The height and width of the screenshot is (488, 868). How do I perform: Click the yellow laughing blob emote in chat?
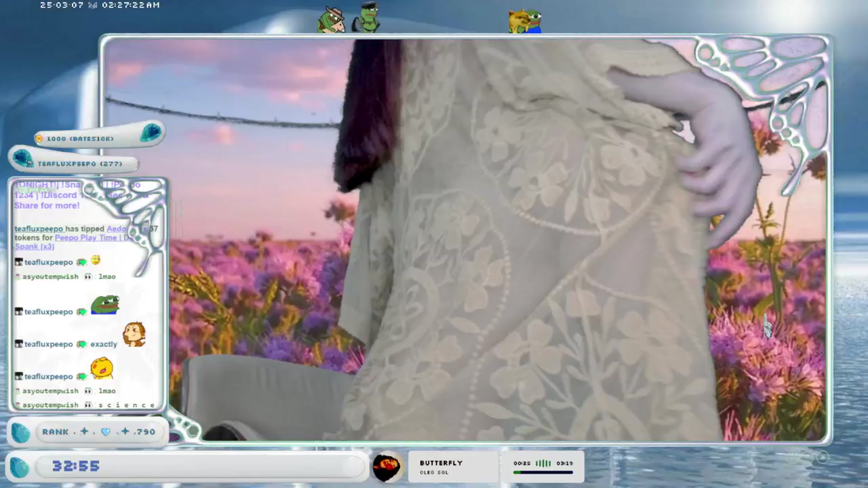tap(102, 368)
